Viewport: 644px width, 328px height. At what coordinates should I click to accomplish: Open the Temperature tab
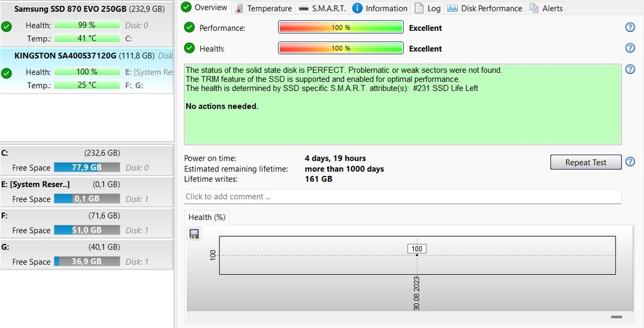264,8
